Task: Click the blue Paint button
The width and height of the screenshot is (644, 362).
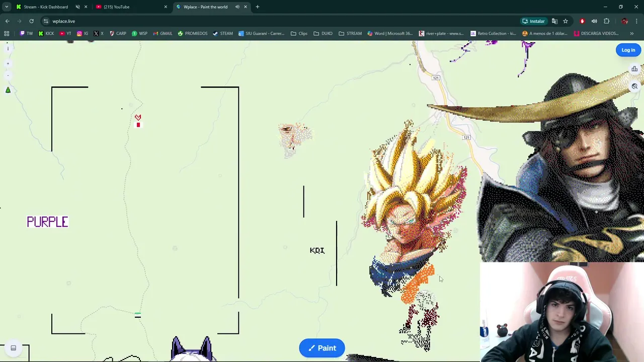Action: click(x=322, y=348)
